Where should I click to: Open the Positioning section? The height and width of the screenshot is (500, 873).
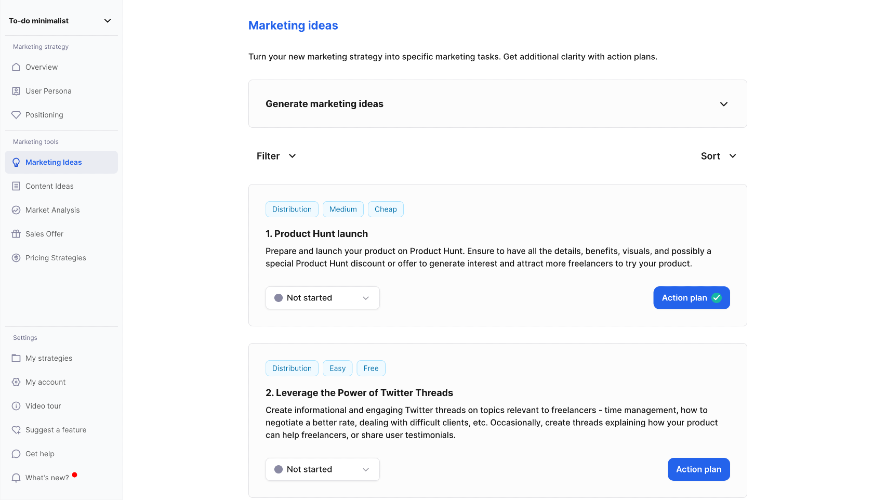(61, 115)
